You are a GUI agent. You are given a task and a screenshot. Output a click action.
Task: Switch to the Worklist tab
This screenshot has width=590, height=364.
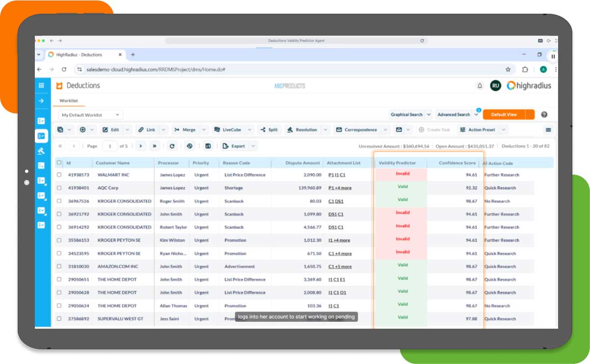69,101
